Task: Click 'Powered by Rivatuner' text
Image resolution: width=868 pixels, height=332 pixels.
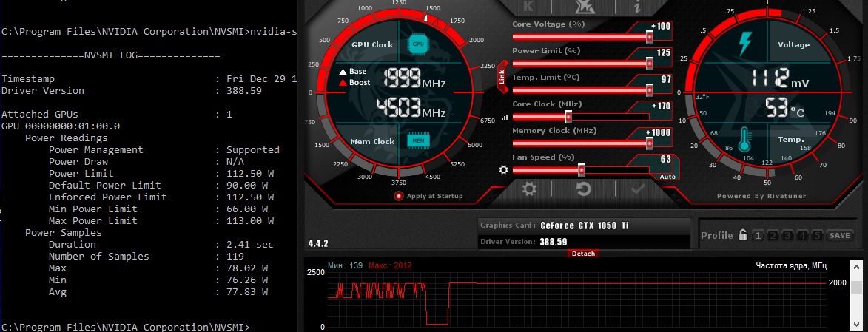Action: pos(761,196)
